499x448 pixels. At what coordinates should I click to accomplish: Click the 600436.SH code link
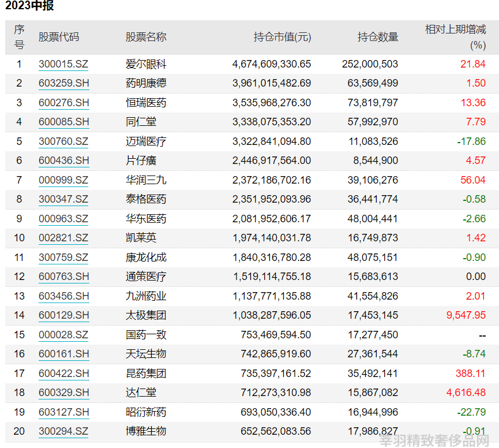(63, 160)
